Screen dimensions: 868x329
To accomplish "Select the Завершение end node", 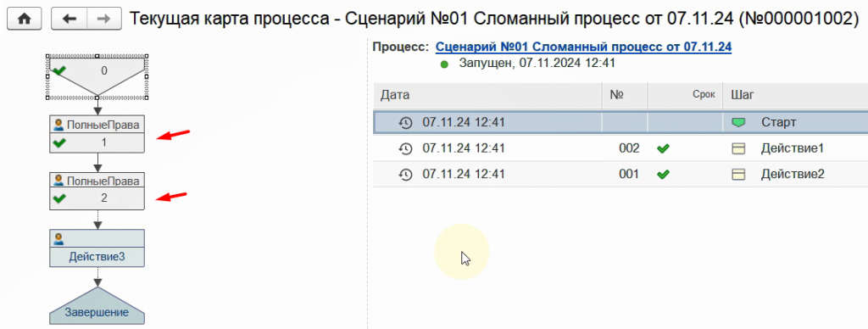I will point(97,306).
